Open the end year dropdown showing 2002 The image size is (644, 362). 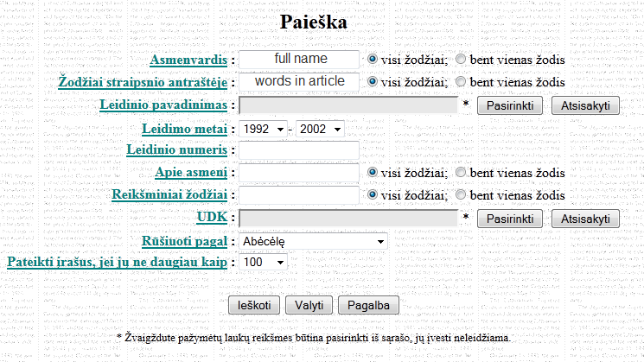[x=320, y=130]
